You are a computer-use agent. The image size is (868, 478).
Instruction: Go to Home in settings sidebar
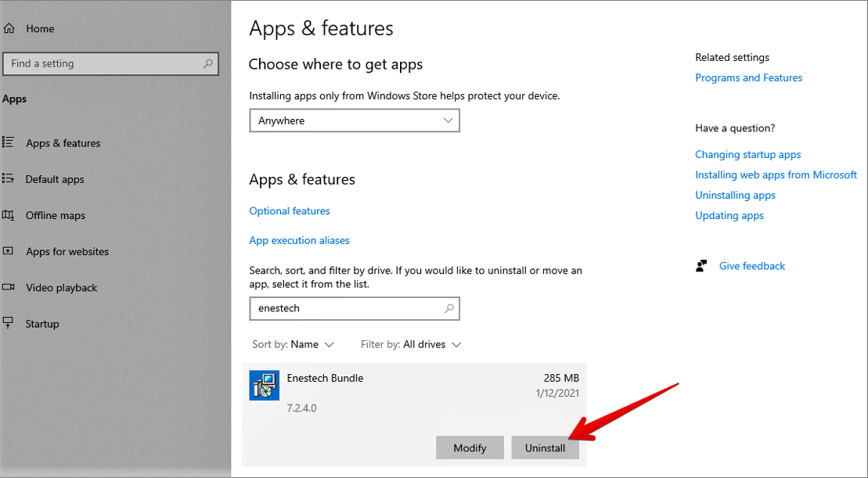(x=40, y=29)
